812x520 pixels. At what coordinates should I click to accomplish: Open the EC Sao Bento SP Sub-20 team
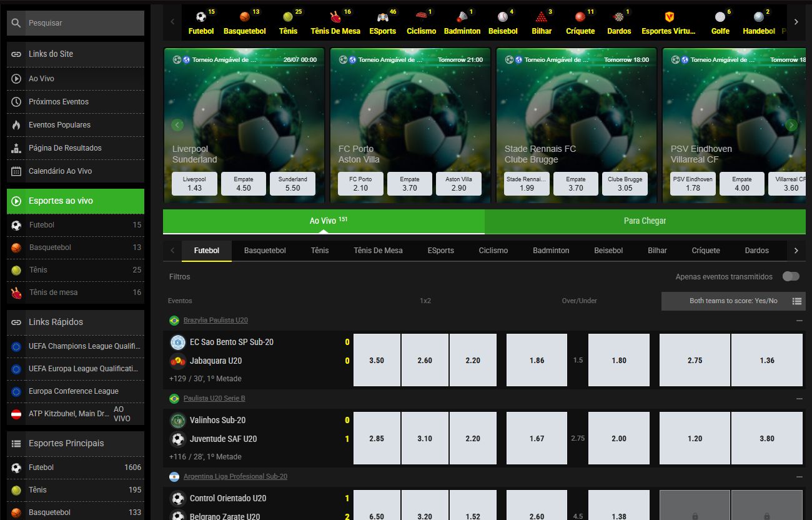click(x=231, y=342)
